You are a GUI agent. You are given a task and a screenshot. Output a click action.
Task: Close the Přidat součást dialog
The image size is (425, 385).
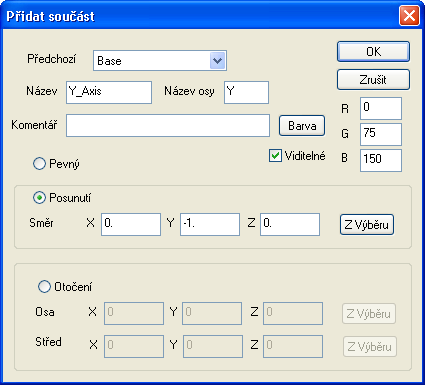click(x=409, y=16)
